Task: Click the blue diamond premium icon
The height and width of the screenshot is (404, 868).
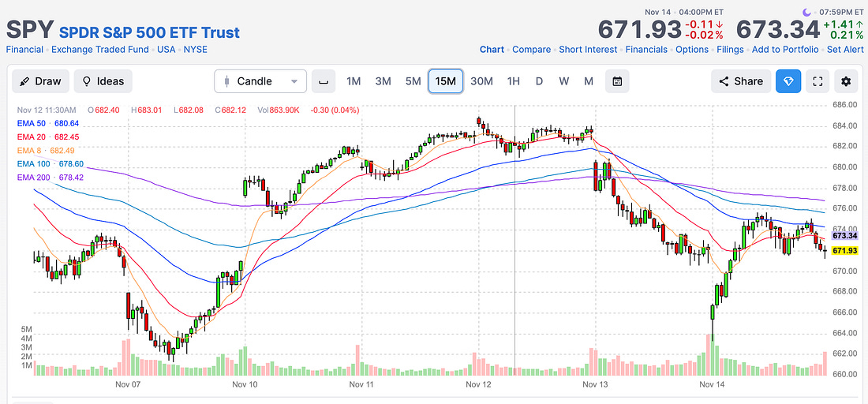Action: click(788, 81)
